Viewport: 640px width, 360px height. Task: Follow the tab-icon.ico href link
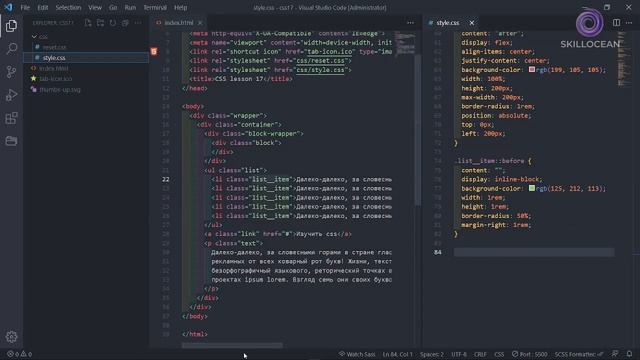[x=330, y=51]
